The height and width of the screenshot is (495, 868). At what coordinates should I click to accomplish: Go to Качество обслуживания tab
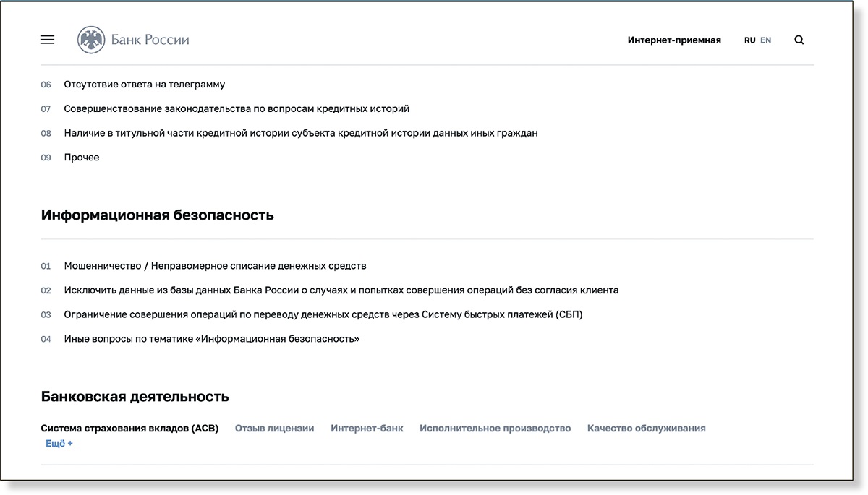tap(646, 429)
